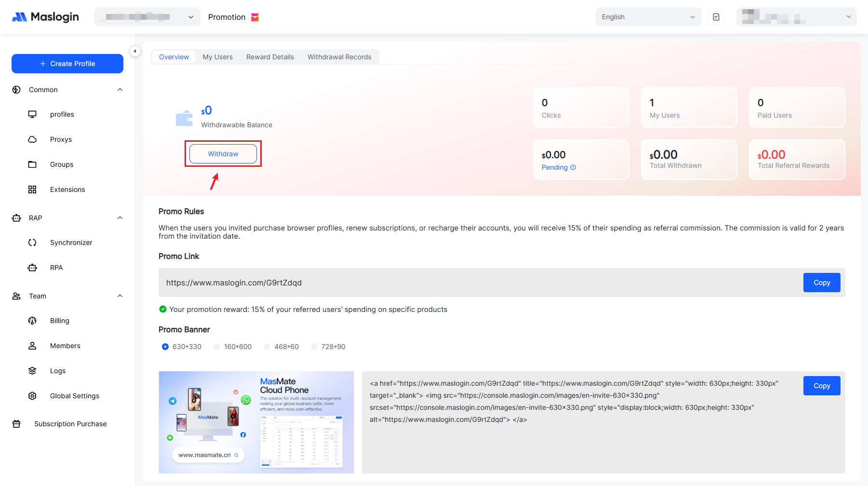Collapse the Team sidebar section
The image size is (868, 486).
[x=120, y=296]
